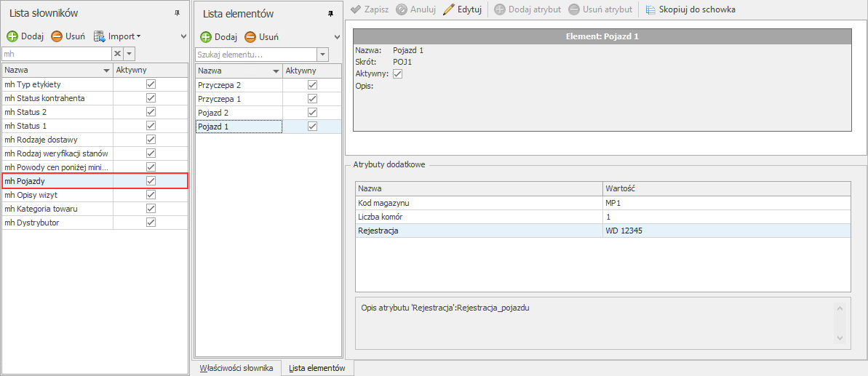The image size is (868, 376).
Task: Click Skopiuj do schowka
Action: click(x=650, y=9)
